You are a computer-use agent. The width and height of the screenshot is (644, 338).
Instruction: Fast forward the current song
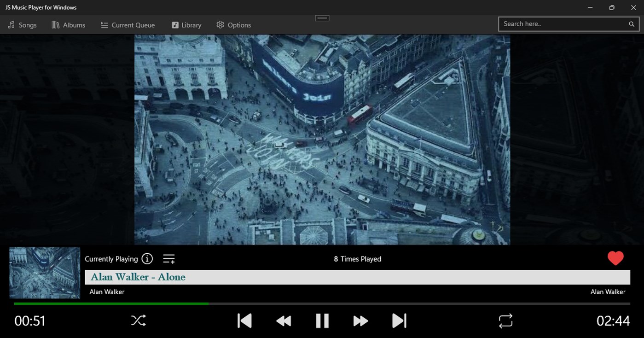click(360, 321)
